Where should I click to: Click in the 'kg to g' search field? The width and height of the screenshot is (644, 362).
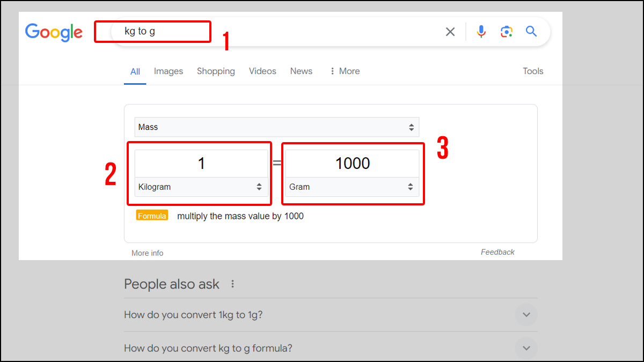(x=268, y=32)
